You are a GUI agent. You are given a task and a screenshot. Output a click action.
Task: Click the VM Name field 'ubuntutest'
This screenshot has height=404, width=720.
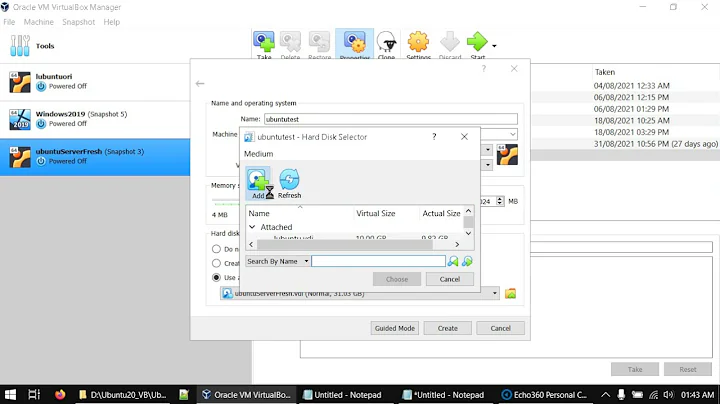(391, 119)
